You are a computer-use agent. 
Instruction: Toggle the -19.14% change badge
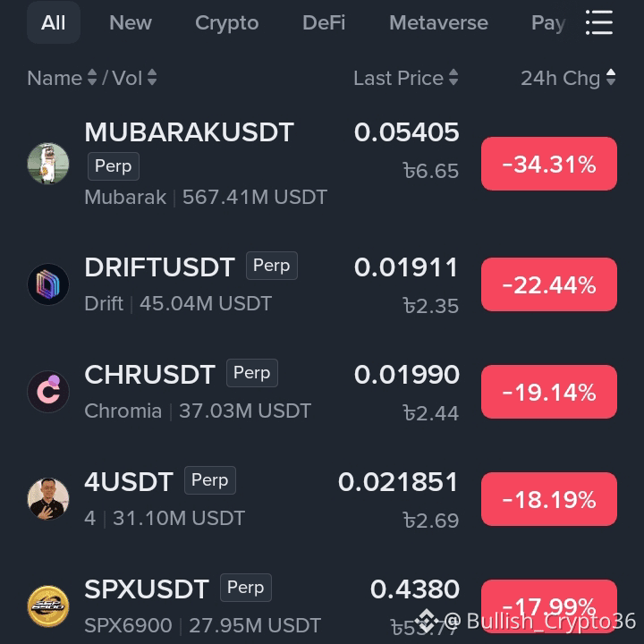[548, 392]
